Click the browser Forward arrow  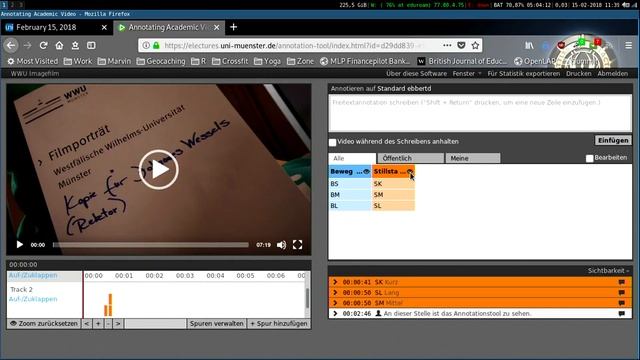pyautogui.click(x=27, y=45)
